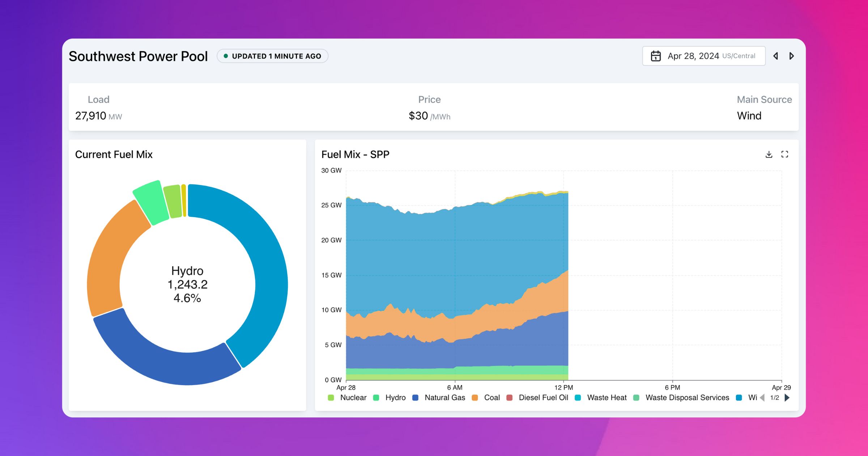Click the next day arrow icon
Viewport: 868px width, 456px height.
pos(792,56)
